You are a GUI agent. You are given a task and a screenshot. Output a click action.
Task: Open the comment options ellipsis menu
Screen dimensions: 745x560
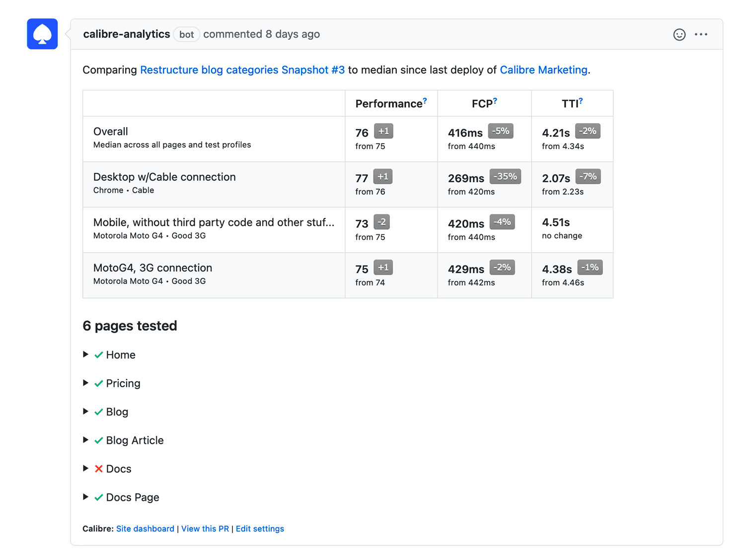pos(701,34)
